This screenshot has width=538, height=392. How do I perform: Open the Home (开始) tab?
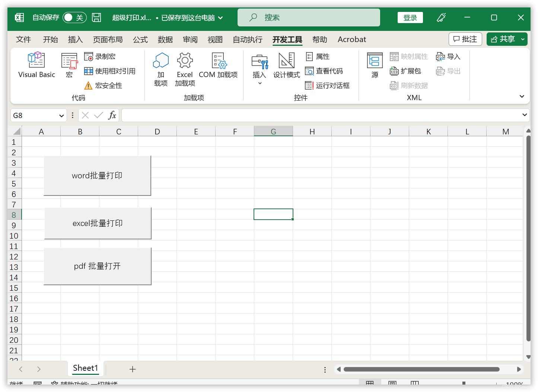(50, 39)
